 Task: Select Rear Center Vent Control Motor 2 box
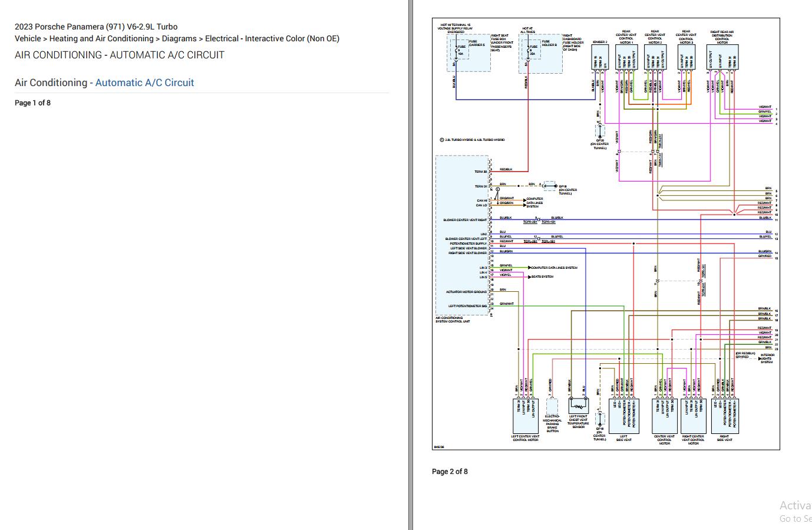coord(655,58)
